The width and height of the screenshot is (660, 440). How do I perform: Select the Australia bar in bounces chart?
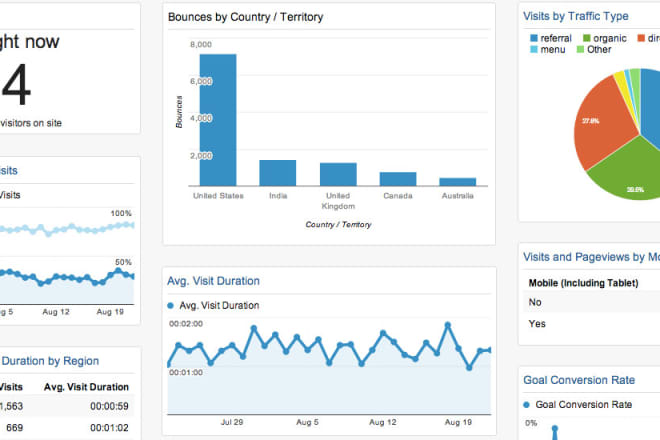[458, 182]
